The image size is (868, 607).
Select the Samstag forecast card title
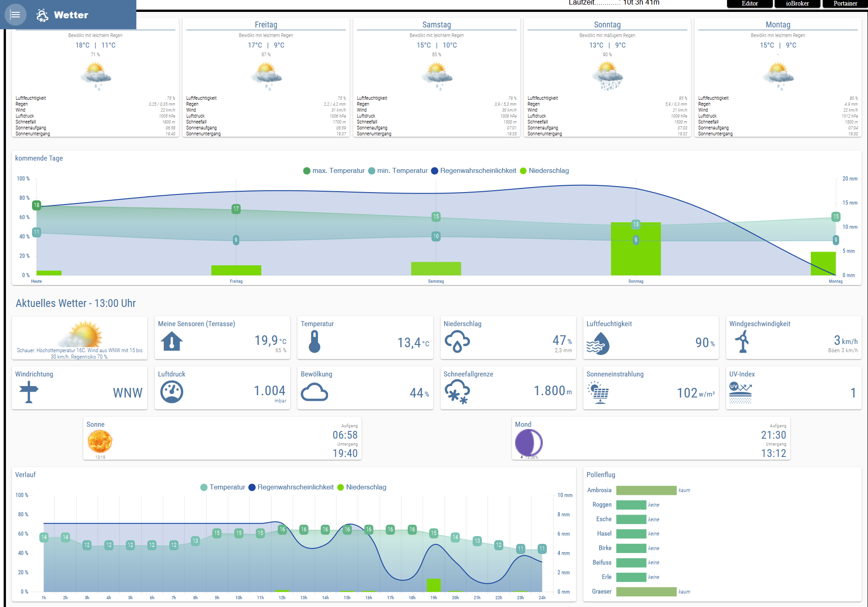pos(437,25)
